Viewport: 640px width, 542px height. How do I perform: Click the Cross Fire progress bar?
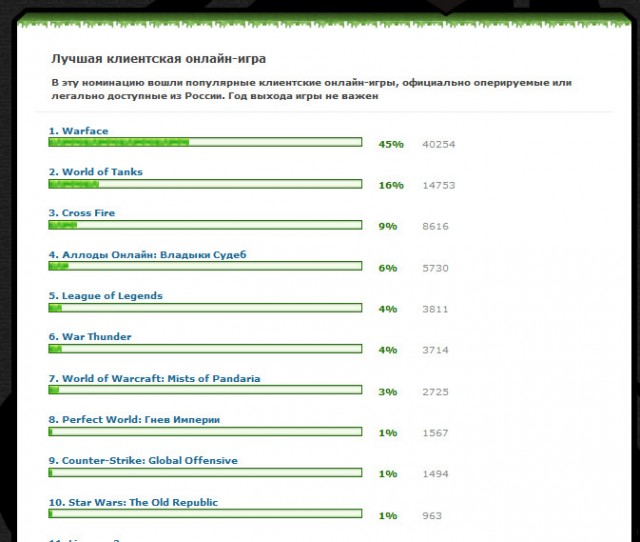click(205, 225)
